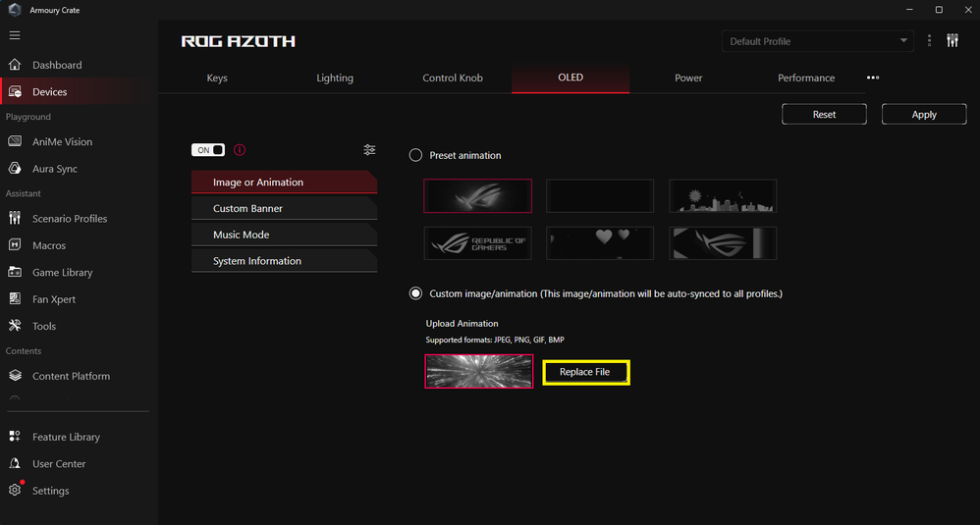
Task: Click the Feature Library icon
Action: pyautogui.click(x=15, y=437)
